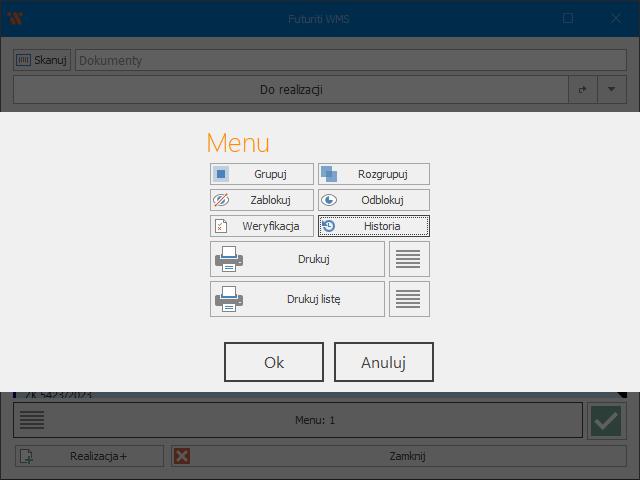Toggle the green checkmark button
This screenshot has height=480, width=640.
point(606,421)
